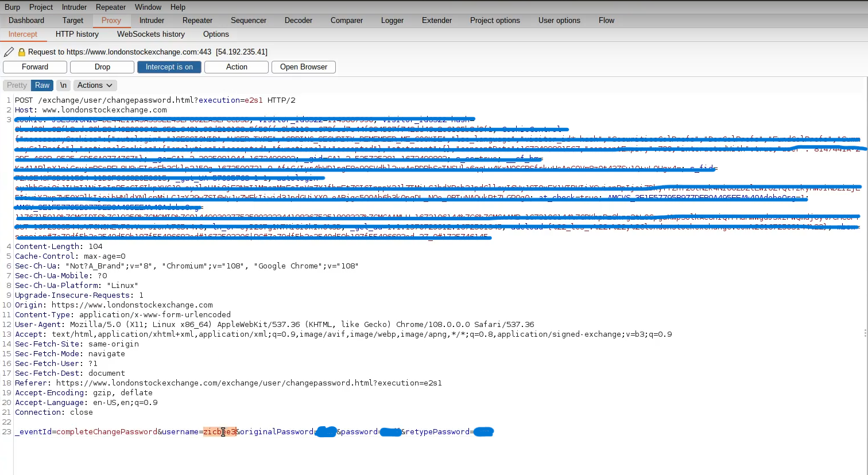Viewport: 868px width, 475px height.
Task: Switch to Pretty view
Action: click(17, 85)
